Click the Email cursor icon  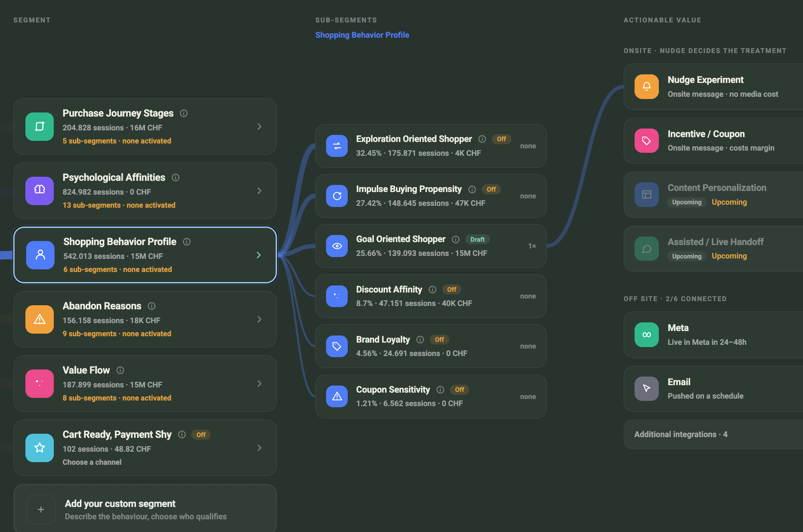pos(647,389)
